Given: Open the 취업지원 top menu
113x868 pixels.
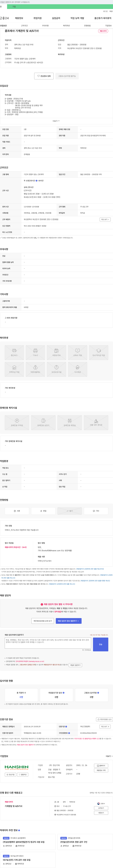Looking at the screenshot, I should (x=38, y=18).
